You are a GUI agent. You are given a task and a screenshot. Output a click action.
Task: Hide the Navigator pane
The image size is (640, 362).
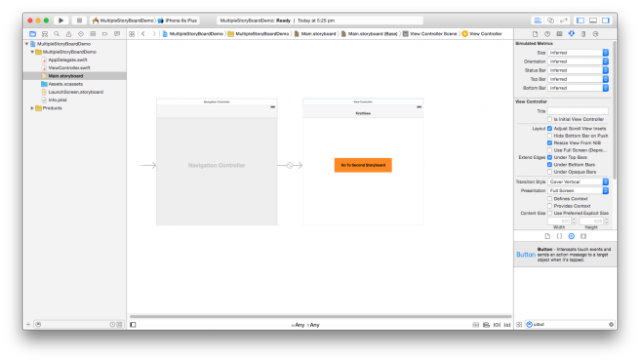pyautogui.click(x=580, y=20)
